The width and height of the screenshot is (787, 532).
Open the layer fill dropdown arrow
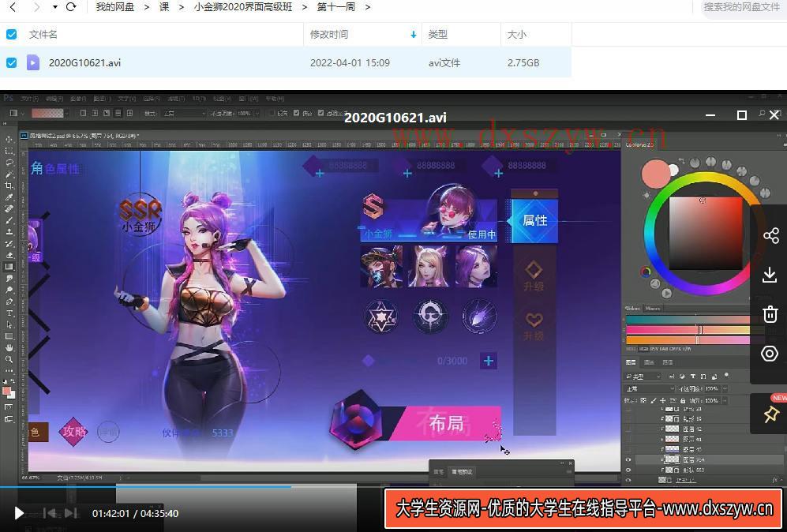(725, 400)
